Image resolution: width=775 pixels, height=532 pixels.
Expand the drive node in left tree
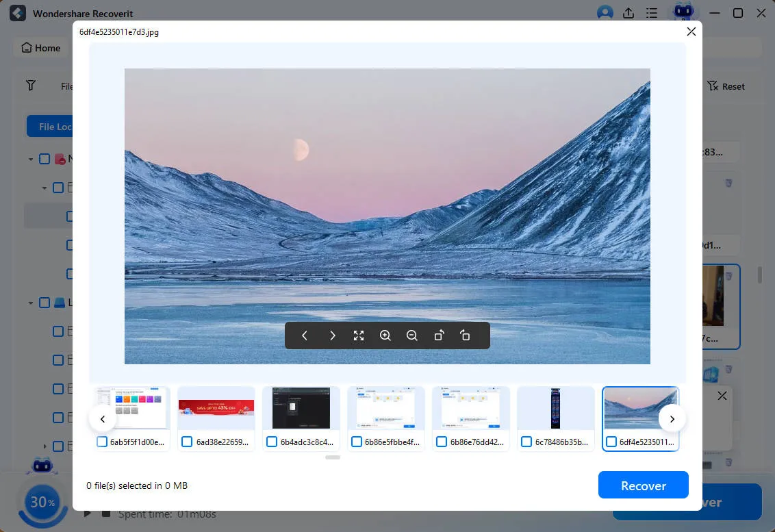click(30, 302)
